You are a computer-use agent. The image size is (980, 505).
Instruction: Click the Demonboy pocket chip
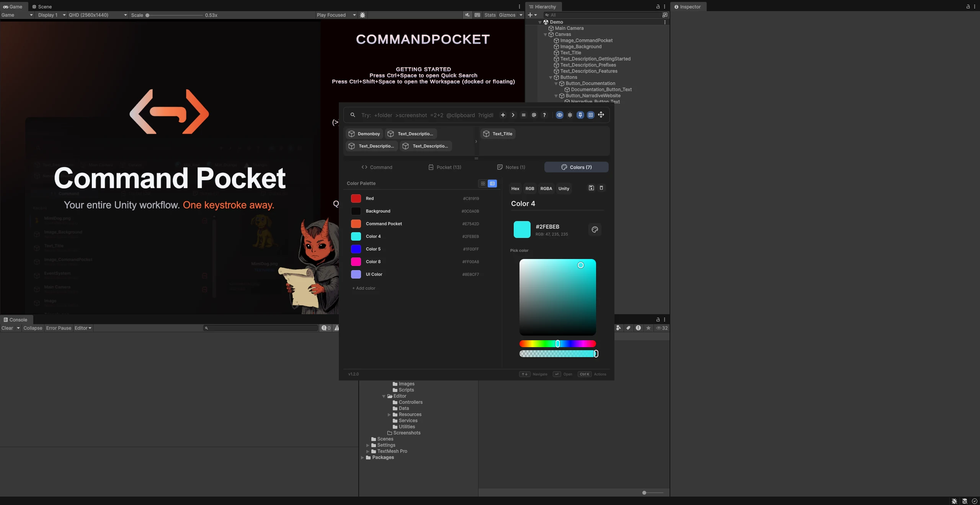[x=364, y=134]
